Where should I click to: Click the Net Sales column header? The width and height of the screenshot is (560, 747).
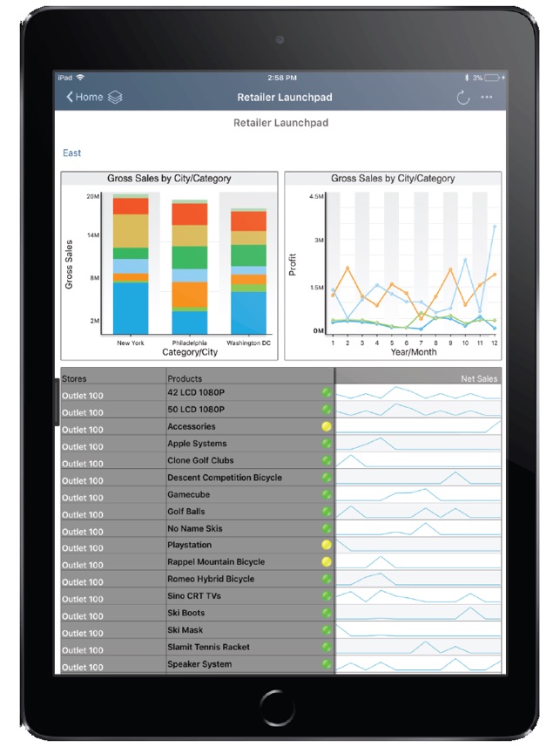click(479, 379)
